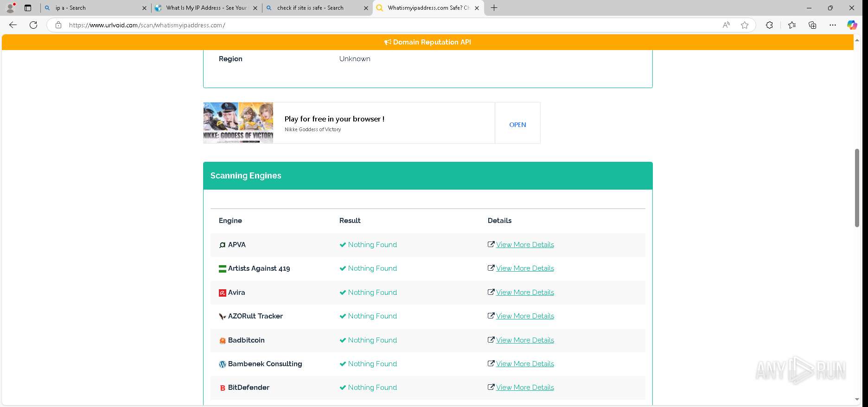
Task: View More Details for AZORult Tracker
Action: 525,316
